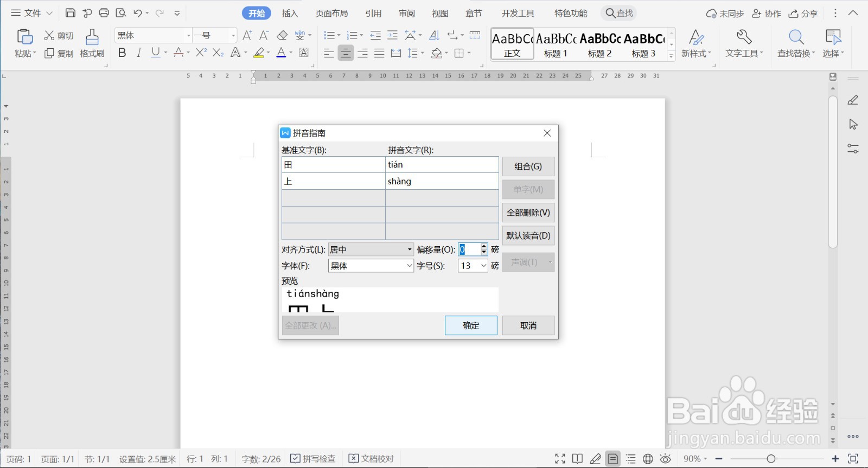Toggle Subscript formatting
Screen dimensions: 868x468
[218, 53]
